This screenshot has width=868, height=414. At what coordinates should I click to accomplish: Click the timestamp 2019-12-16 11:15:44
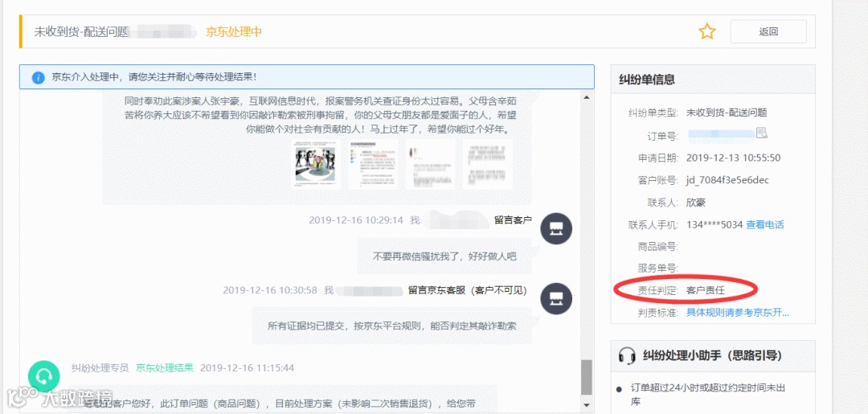point(247,367)
